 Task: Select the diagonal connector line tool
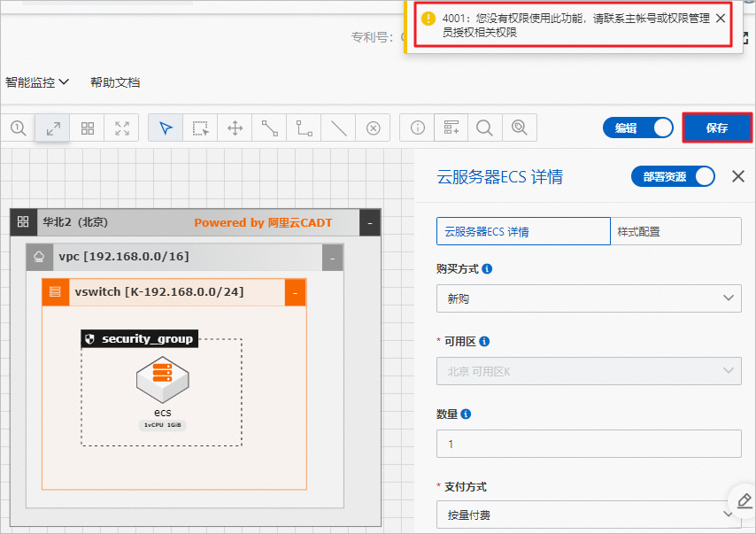click(x=269, y=128)
